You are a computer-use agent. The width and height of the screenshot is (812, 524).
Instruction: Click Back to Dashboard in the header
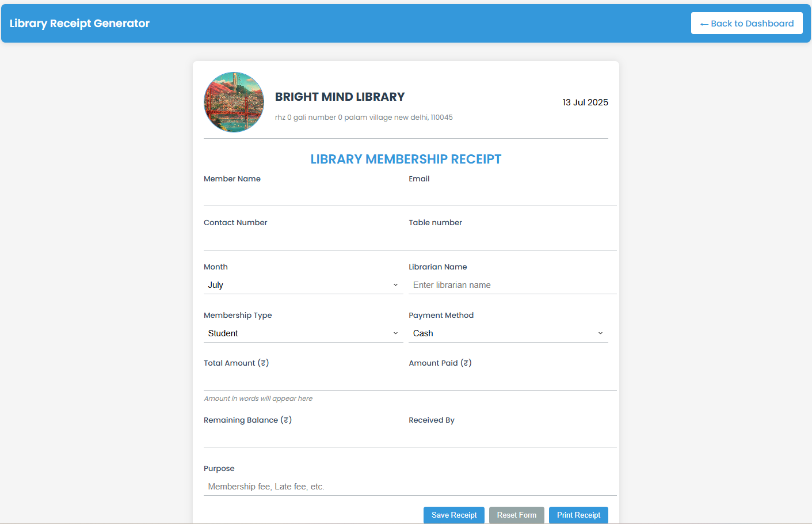(x=746, y=23)
